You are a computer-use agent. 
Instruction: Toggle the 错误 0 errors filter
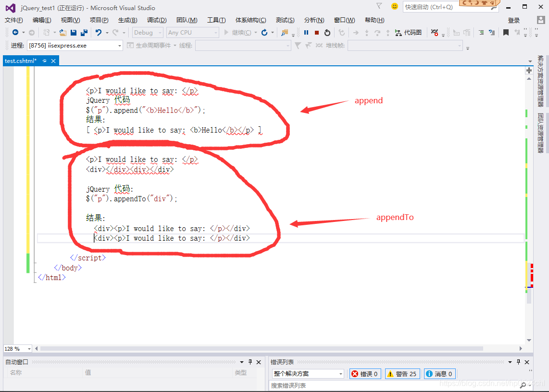[x=365, y=374]
